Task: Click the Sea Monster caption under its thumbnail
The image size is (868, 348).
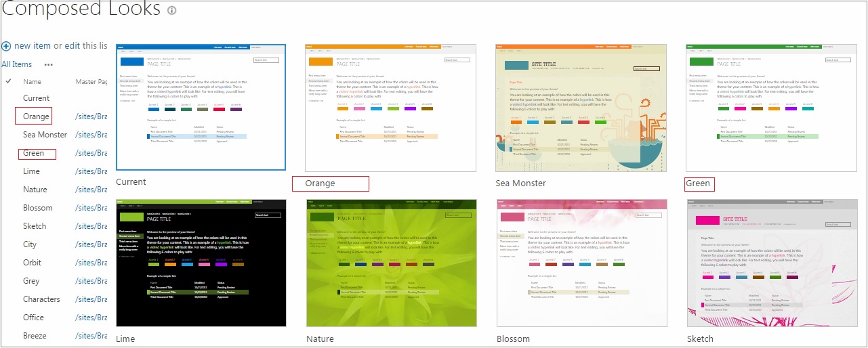Action: click(520, 183)
